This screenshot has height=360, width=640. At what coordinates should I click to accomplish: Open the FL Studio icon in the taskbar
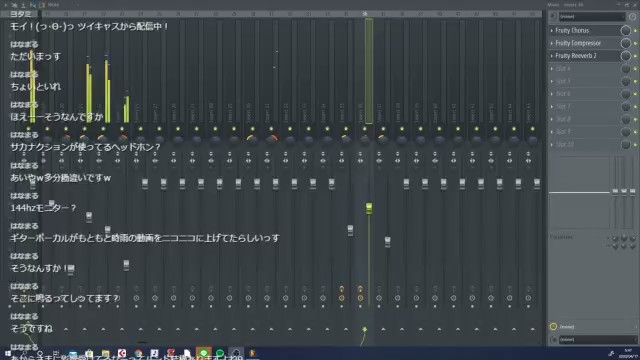[x=252, y=353]
